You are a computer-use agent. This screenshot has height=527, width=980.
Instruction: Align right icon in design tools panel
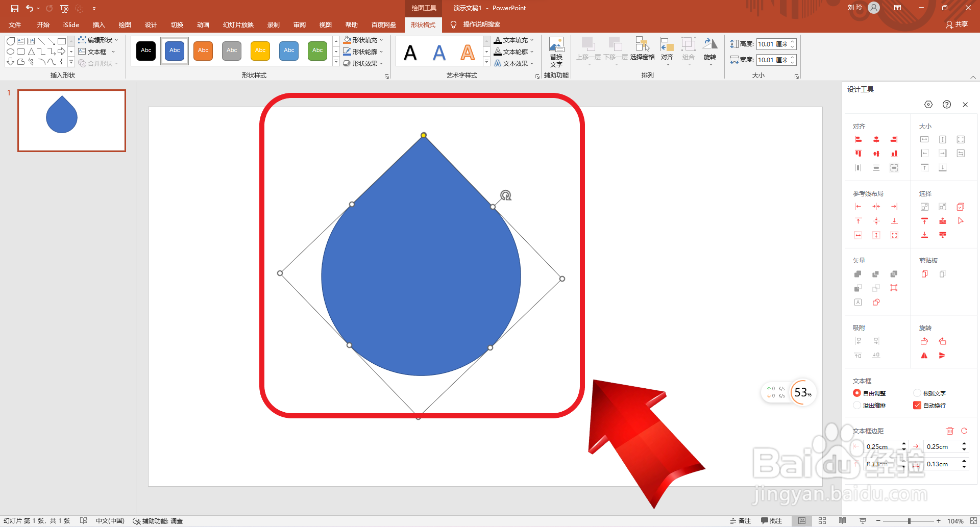894,139
